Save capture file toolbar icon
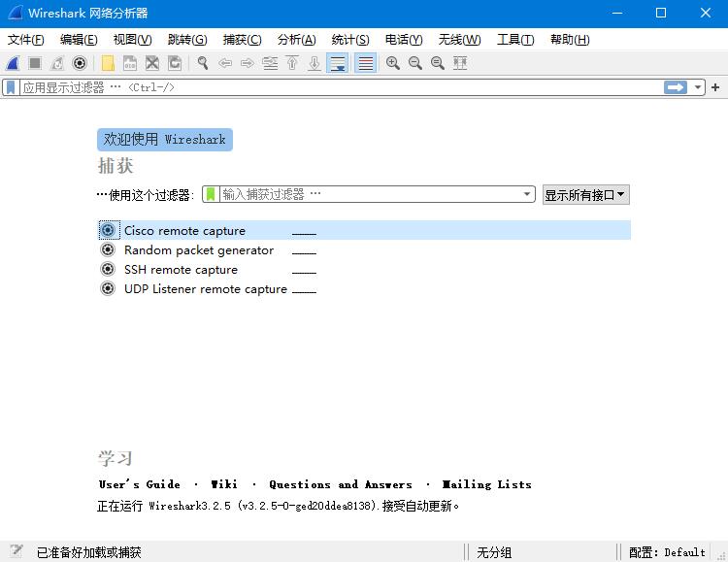The width and height of the screenshot is (728, 562). pyautogui.click(x=130, y=63)
